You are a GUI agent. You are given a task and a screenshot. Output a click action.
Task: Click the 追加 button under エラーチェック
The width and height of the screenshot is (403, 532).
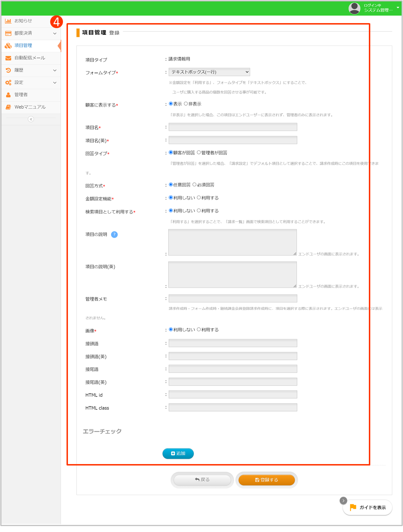pos(178,453)
